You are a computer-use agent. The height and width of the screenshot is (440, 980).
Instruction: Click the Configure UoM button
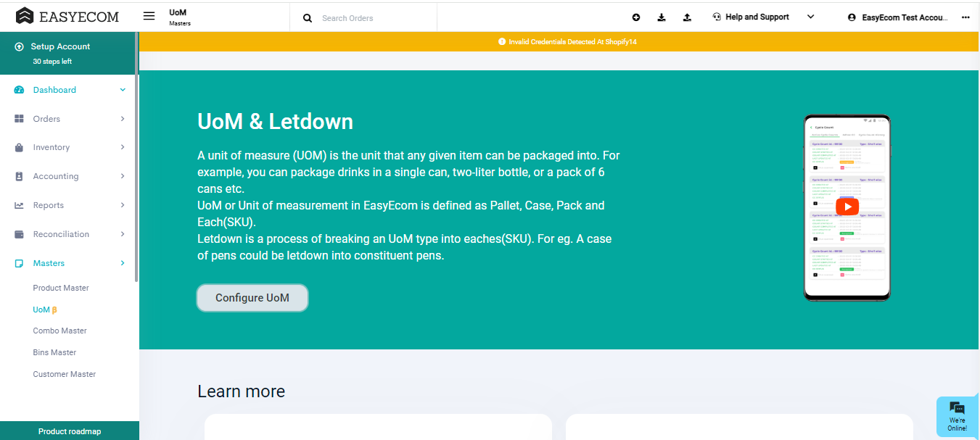click(252, 298)
